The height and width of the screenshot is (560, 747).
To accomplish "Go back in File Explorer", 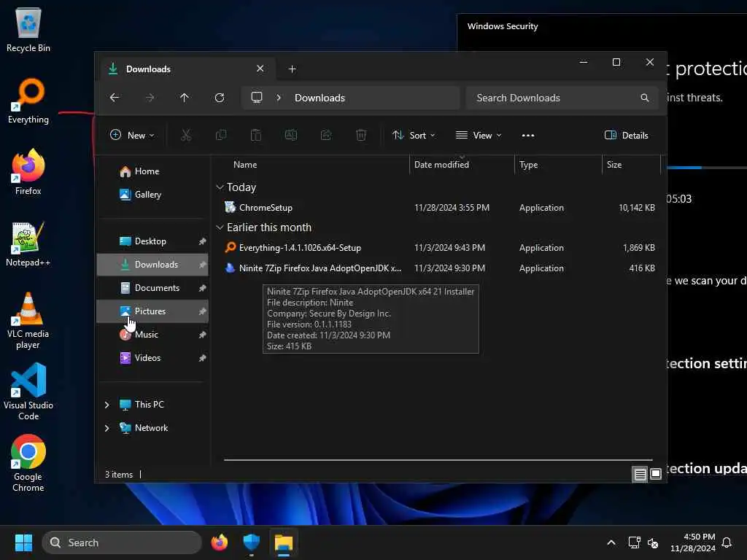I will [x=115, y=98].
